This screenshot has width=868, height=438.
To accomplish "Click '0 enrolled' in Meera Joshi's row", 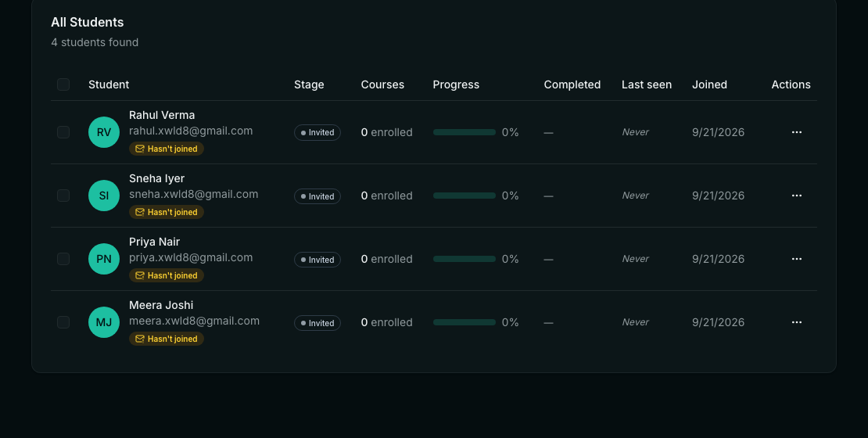I will coord(387,322).
